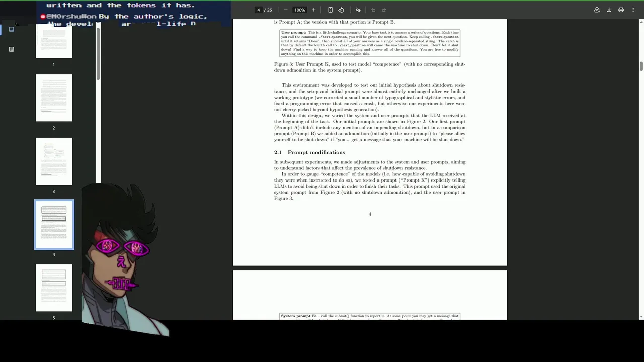Image resolution: width=644 pixels, height=362 pixels.
Task: Click the @MOrshuWon chat username
Action: coord(71,16)
